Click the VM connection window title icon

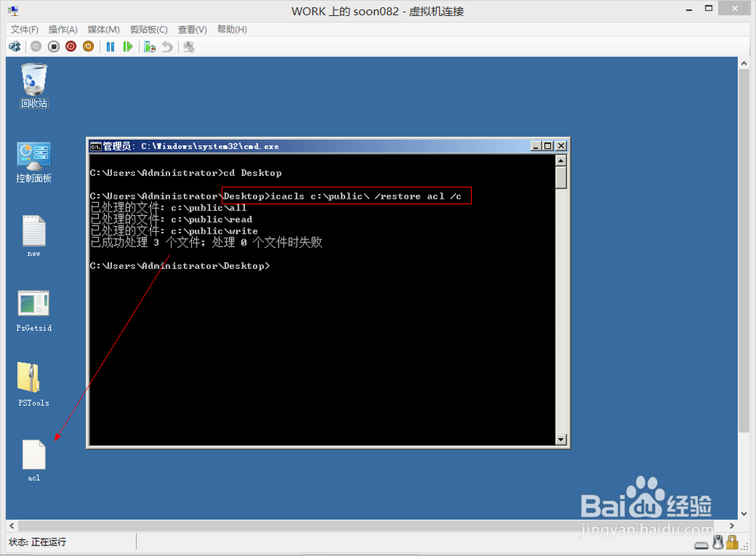click(13, 11)
